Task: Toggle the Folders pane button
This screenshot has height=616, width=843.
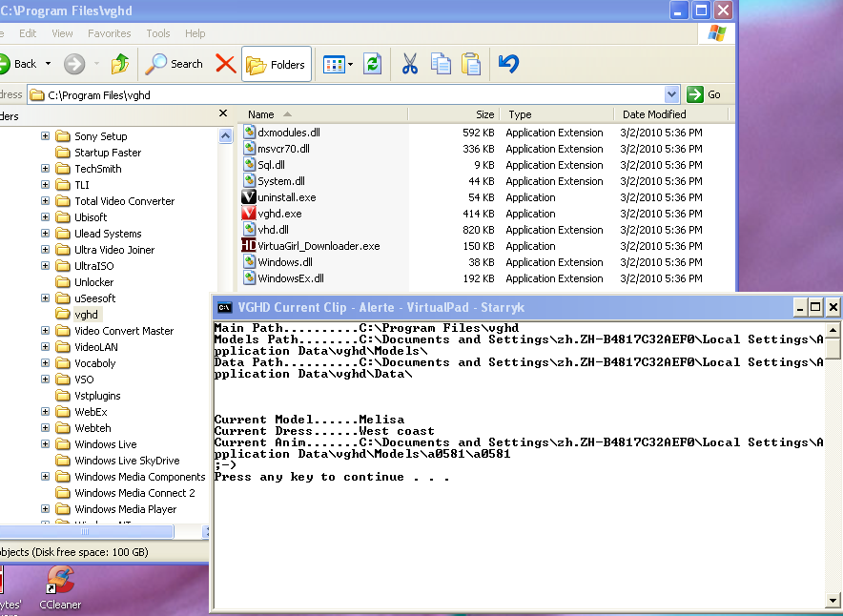Action: coord(277,65)
